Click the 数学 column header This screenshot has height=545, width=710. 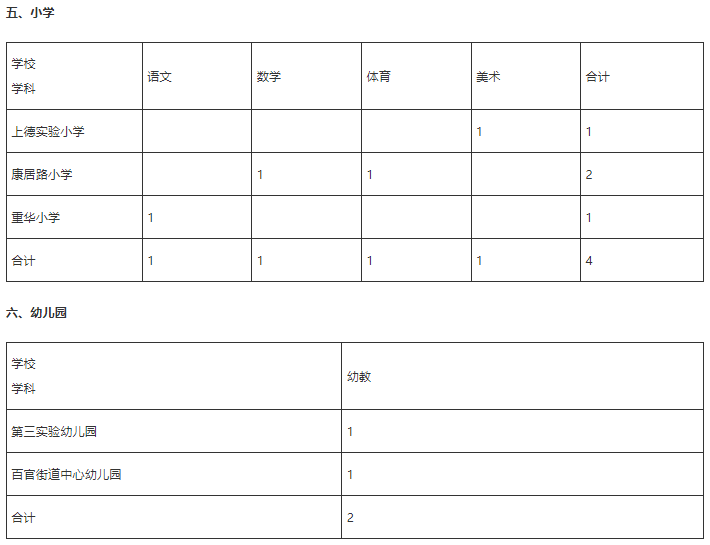[x=269, y=76]
